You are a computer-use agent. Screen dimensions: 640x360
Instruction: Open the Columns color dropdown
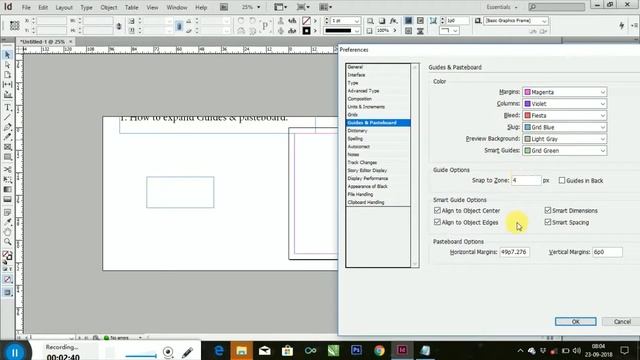click(564, 104)
